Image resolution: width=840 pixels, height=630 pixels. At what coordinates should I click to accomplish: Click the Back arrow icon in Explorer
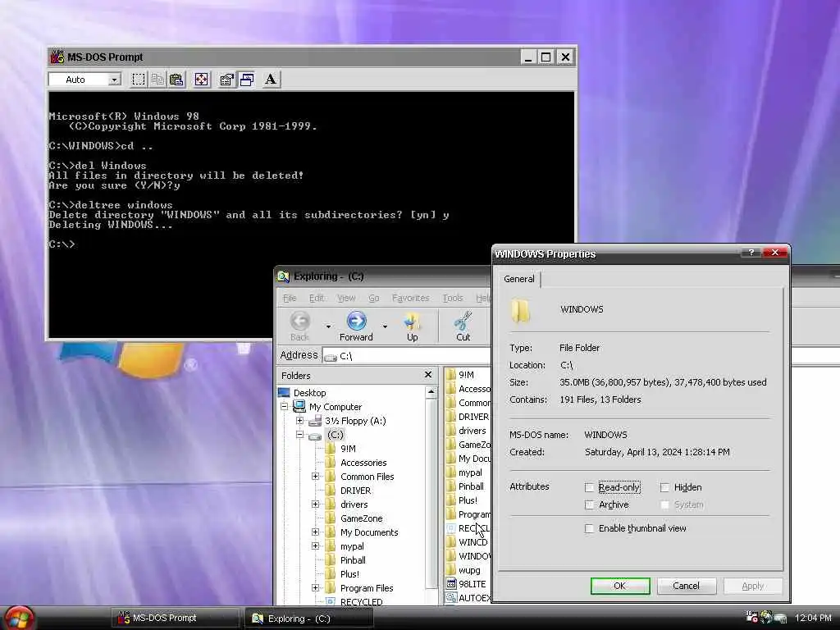(300, 326)
